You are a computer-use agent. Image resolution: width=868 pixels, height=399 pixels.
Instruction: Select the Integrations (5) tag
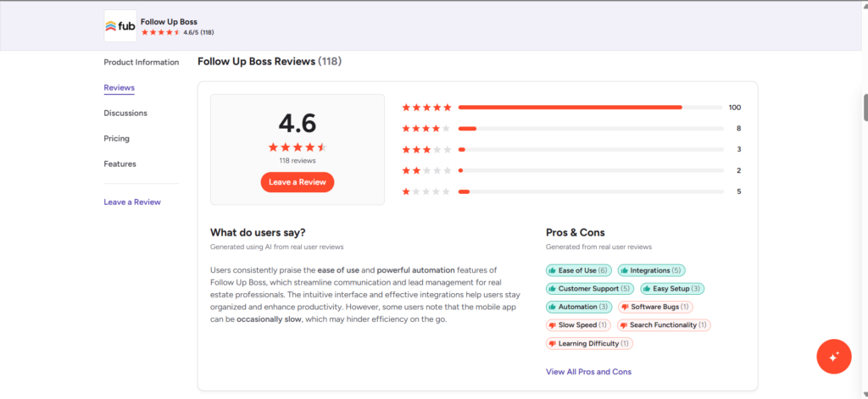(652, 270)
